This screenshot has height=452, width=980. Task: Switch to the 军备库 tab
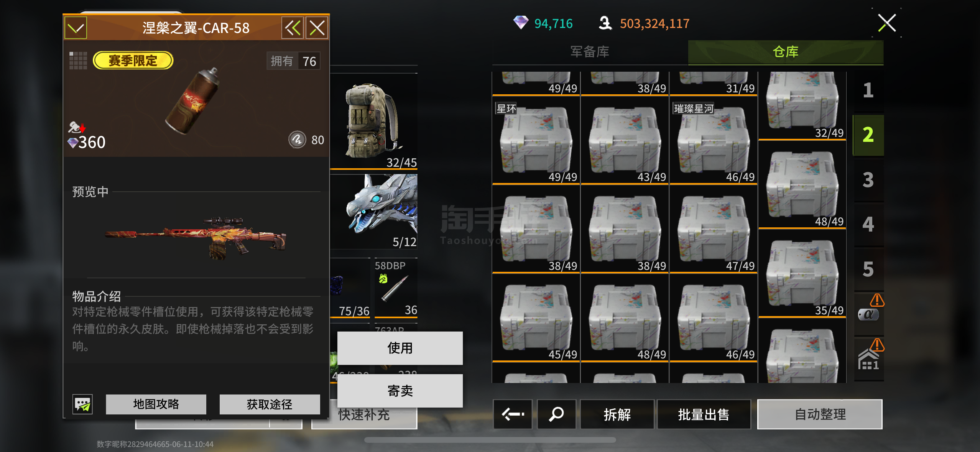pos(590,52)
